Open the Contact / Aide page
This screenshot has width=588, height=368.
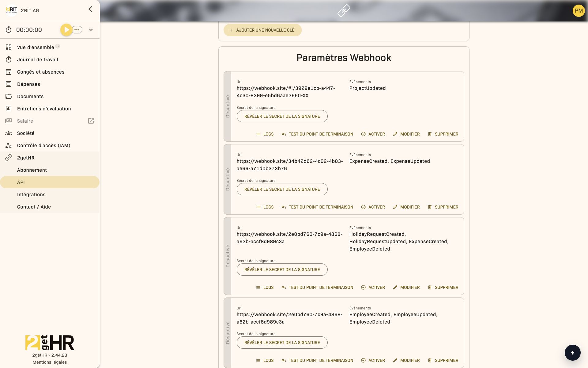[50, 207]
